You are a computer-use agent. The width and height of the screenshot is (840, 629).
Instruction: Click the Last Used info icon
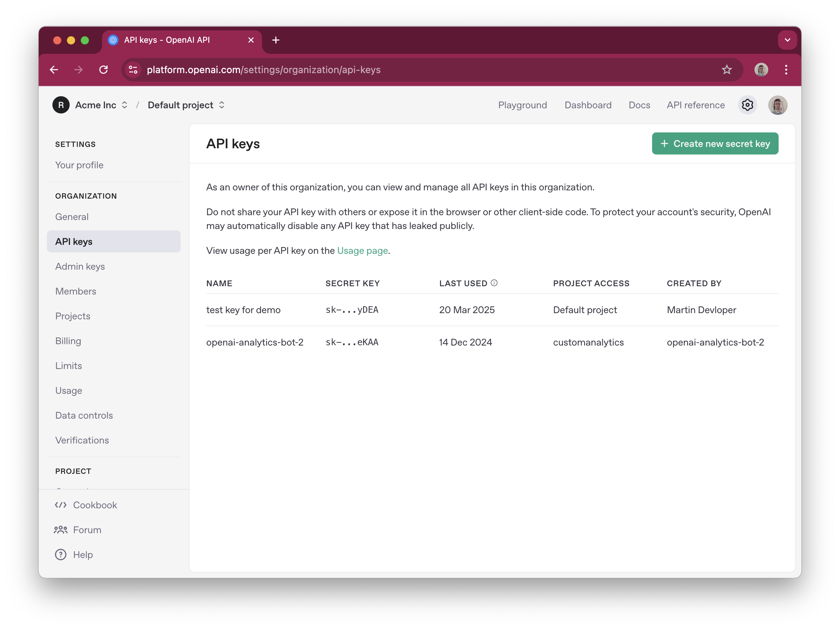pos(494,283)
